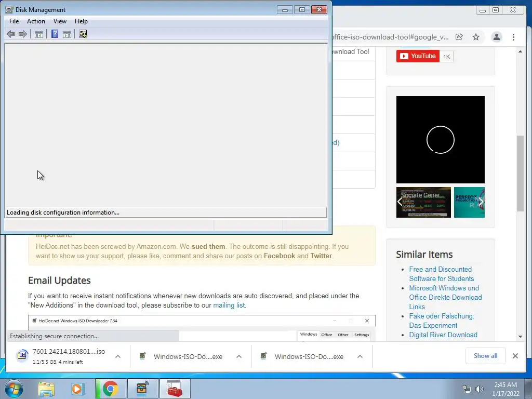
Task: Click 'Loading disk configuration information...' status text
Action: 63,212
